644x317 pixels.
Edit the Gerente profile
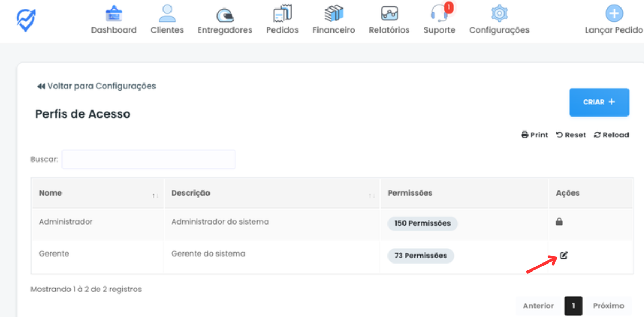pos(564,255)
